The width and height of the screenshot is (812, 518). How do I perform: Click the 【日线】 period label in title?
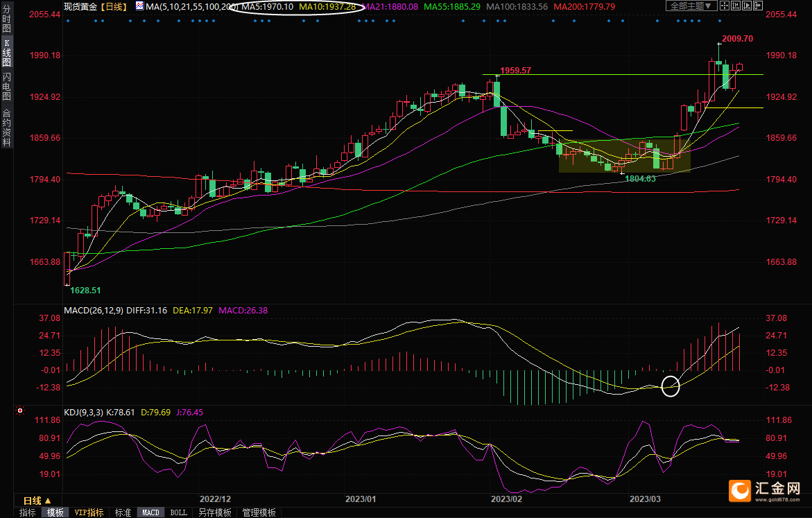tap(113, 7)
